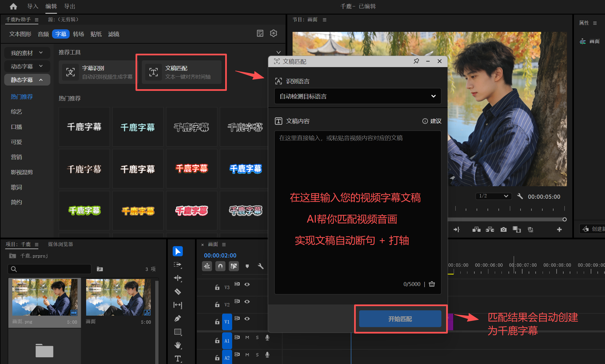Pin the 文稿匹配 dialog window
Screen dimensions: 605x364
coord(416,61)
